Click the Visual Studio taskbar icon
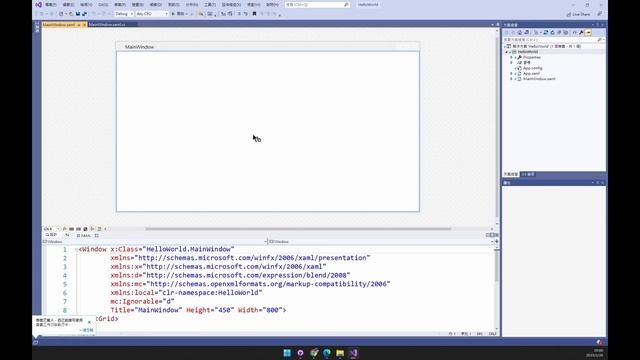This screenshot has height=360, width=640. point(353,353)
